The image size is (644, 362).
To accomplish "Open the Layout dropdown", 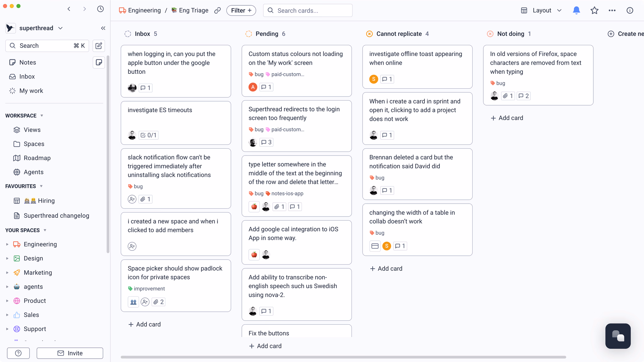I will click(x=541, y=10).
